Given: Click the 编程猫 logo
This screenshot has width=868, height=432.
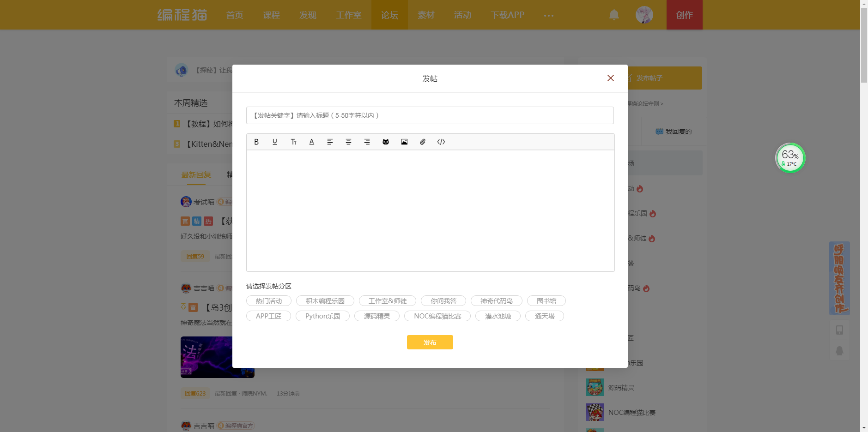Looking at the screenshot, I should [182, 15].
